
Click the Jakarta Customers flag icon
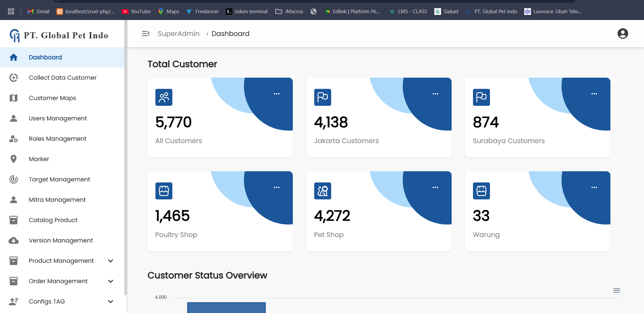tap(322, 97)
